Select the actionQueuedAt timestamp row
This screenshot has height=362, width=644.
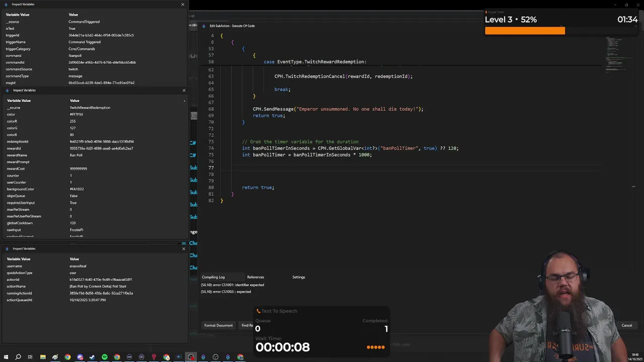(94, 300)
